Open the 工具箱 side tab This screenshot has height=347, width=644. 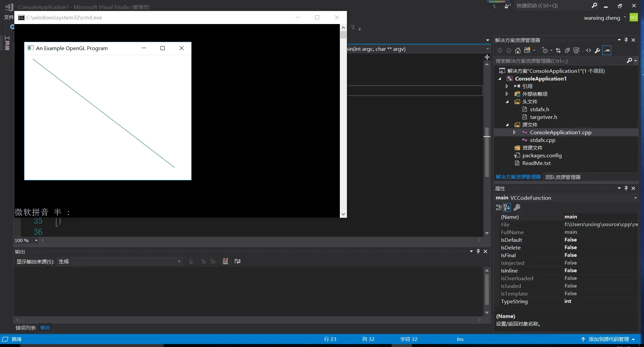7,43
